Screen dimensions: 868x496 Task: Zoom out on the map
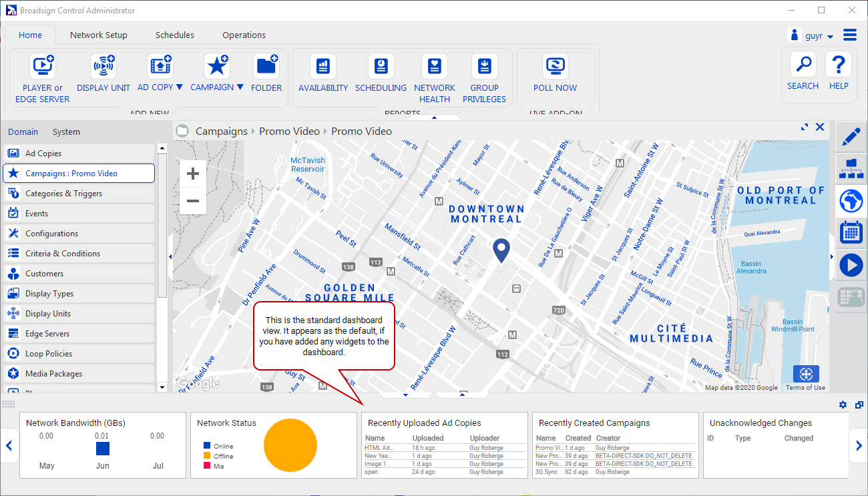193,201
